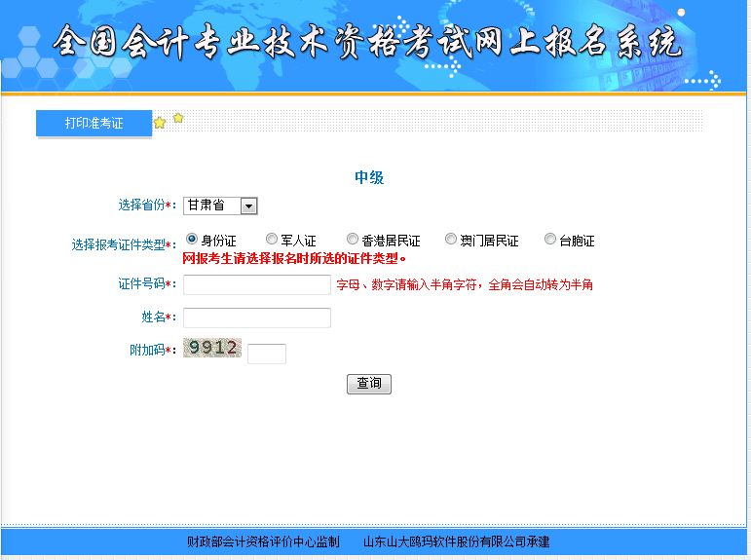
Task: Click the 中级 heading text
Action: 369,177
